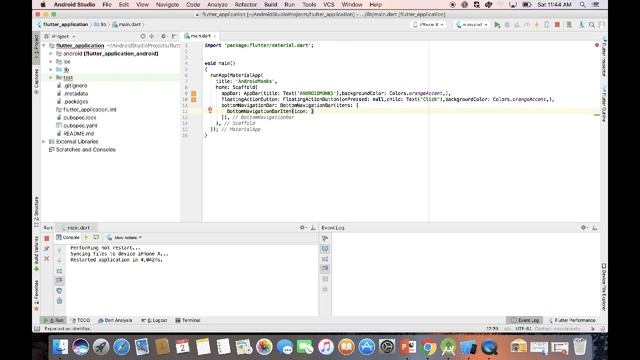Click the print icon in console side toolbar
This screenshot has height=360, width=640.
tap(59, 291)
